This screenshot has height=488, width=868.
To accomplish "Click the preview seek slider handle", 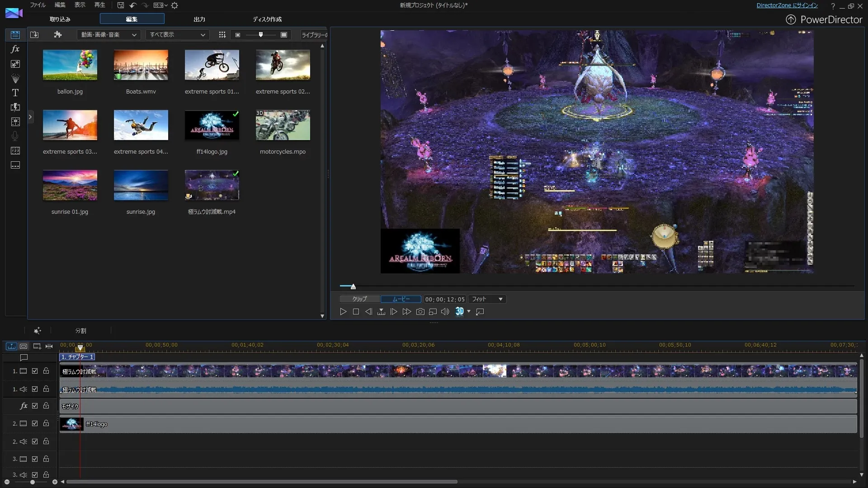I will (x=353, y=286).
